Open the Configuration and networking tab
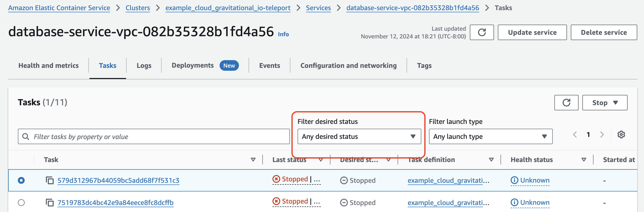 [348, 65]
